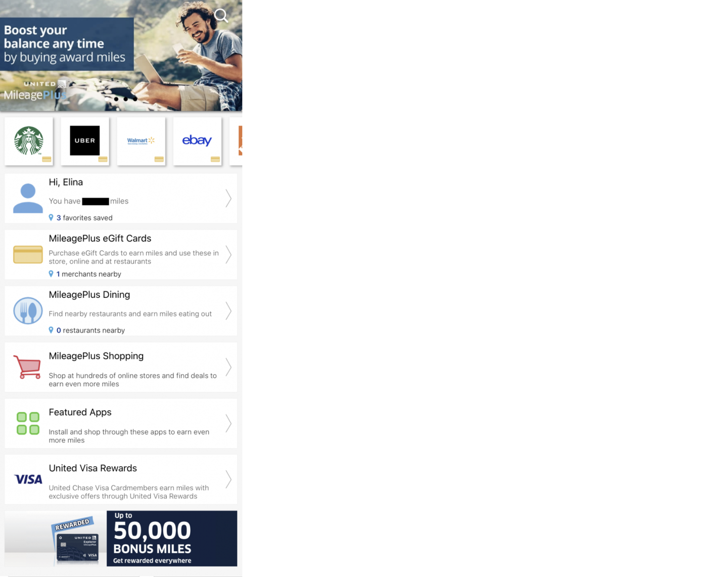The height and width of the screenshot is (577, 728).
Task: Expand the MileagePlus Dining chevron arrow
Action: coord(228,310)
